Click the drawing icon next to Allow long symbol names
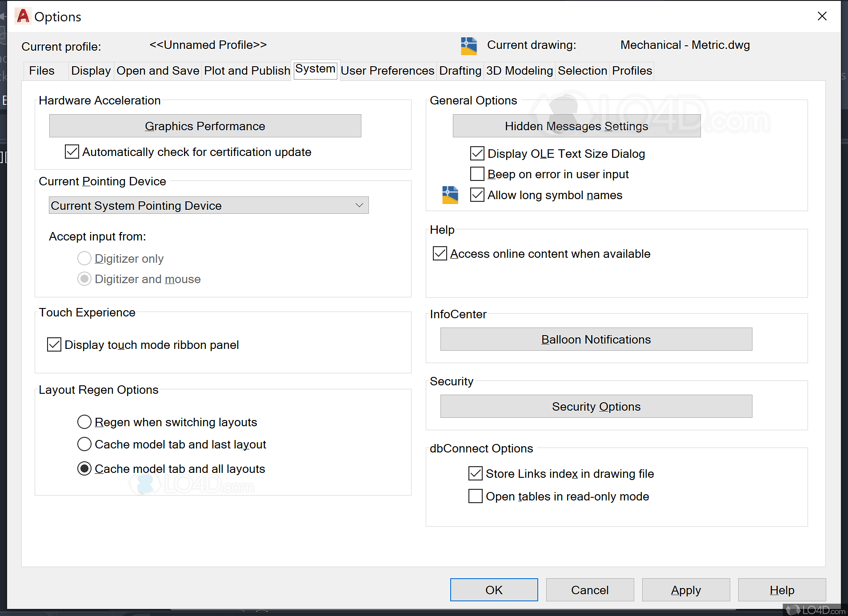848x616 pixels. [450, 195]
